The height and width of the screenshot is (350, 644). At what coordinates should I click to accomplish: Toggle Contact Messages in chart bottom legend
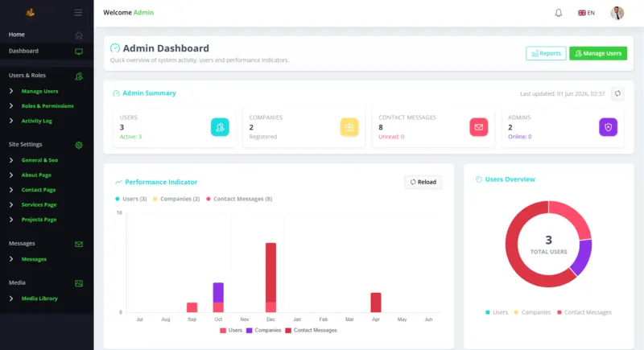(311, 331)
